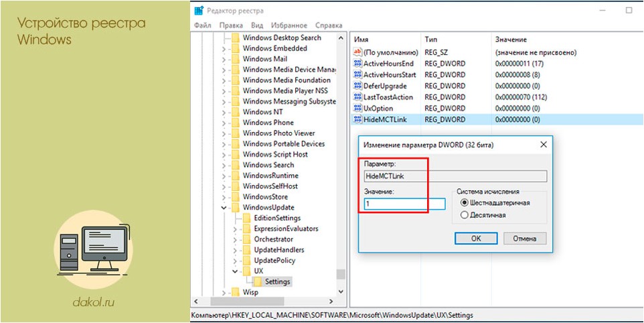Cancel the DWORD dialog with Отмена
Screen dimensions: 644x323
tap(525, 239)
